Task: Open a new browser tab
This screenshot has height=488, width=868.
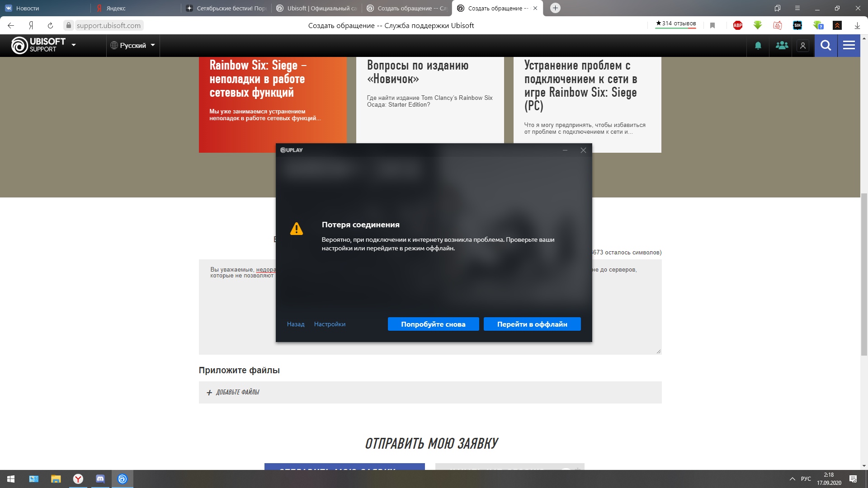Action: [x=555, y=8]
